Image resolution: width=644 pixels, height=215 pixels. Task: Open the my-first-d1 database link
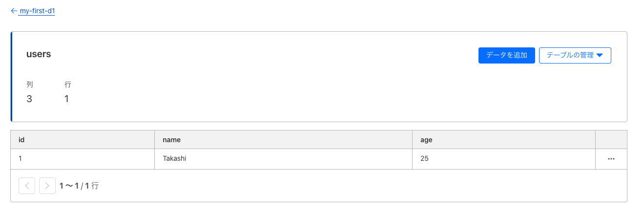click(x=37, y=11)
